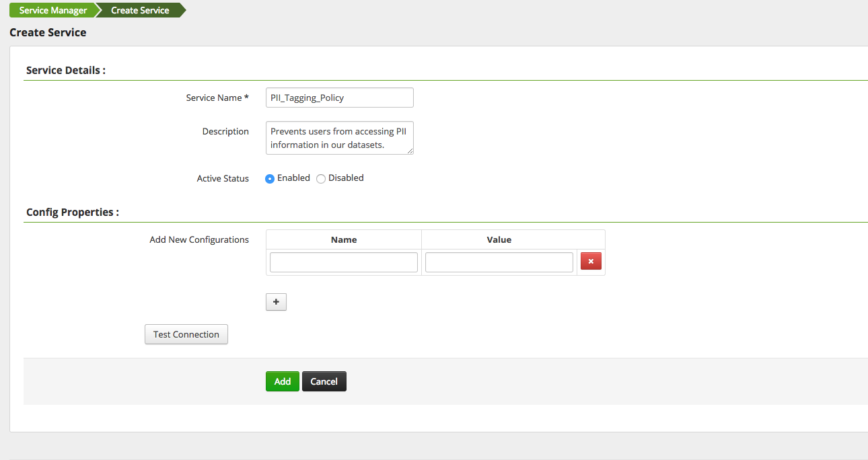Open Service Manager via the breadcrumb

(52, 9)
